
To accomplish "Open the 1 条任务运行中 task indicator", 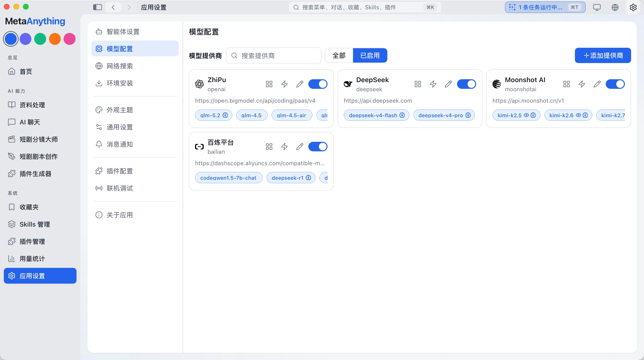I will tap(545, 7).
